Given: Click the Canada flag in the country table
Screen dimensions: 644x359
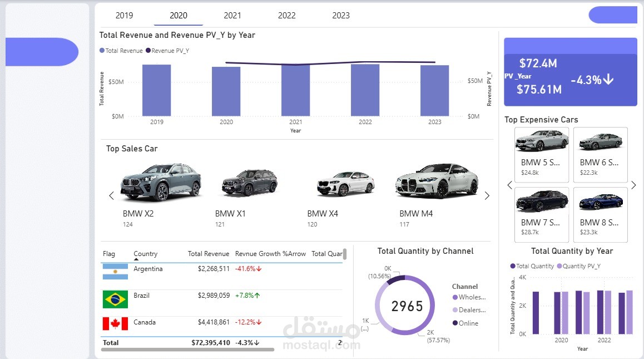Looking at the screenshot, I should pos(114,322).
